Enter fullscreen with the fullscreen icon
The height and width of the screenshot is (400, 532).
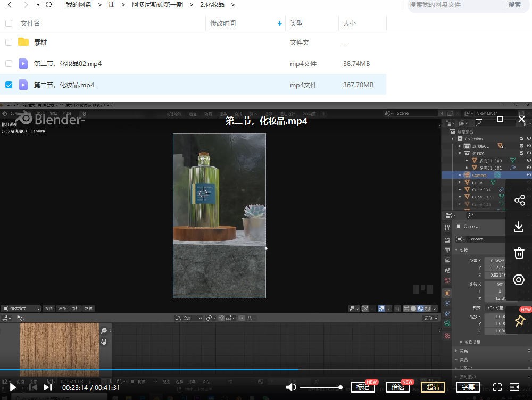click(x=497, y=387)
